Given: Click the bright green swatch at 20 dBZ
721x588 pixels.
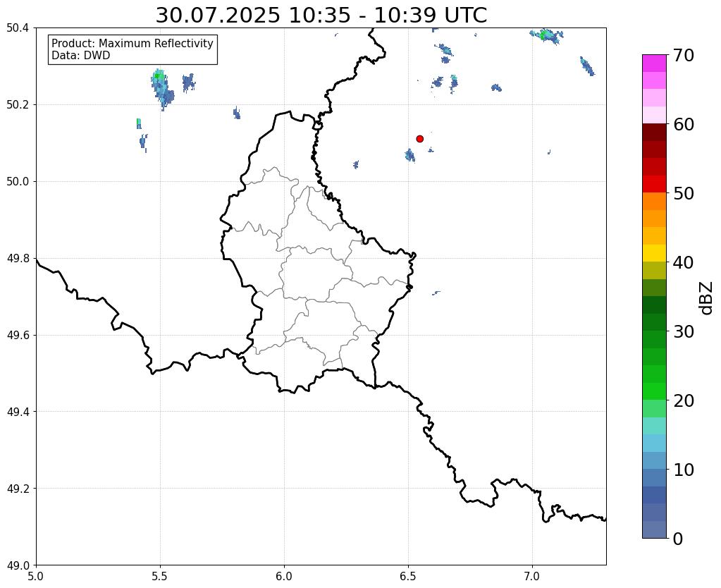Looking at the screenshot, I should pyautogui.click(x=654, y=391).
